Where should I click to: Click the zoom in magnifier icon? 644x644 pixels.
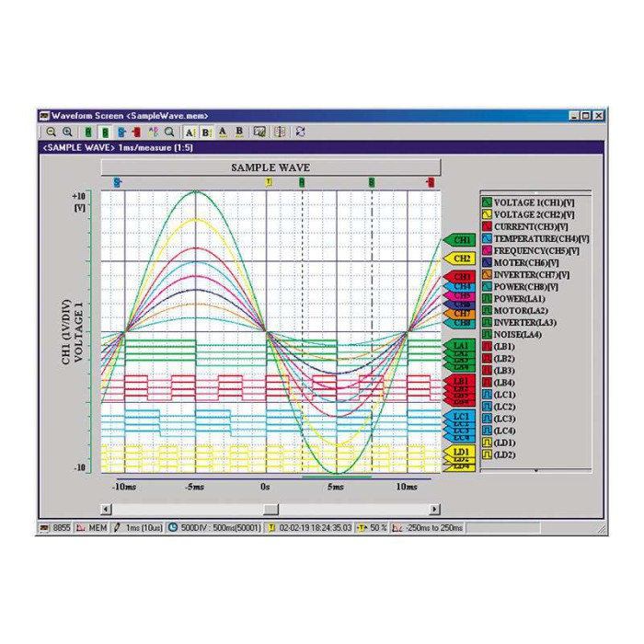point(66,132)
